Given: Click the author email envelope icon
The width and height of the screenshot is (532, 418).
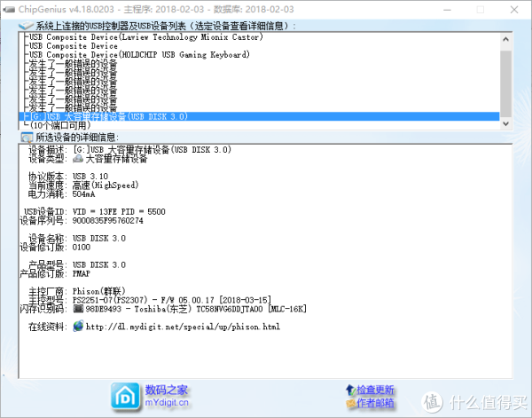Looking at the screenshot, I should point(351,404).
